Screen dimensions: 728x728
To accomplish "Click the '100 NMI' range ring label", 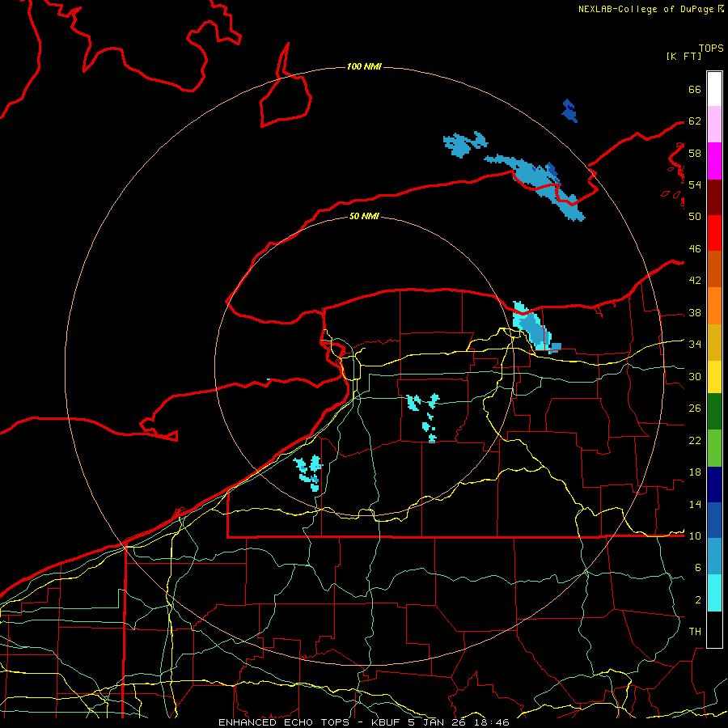I will point(364,67).
